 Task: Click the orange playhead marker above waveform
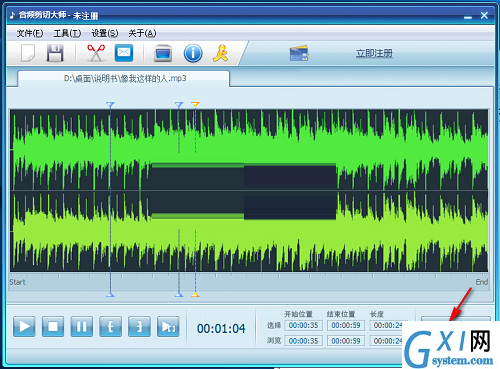click(x=195, y=105)
